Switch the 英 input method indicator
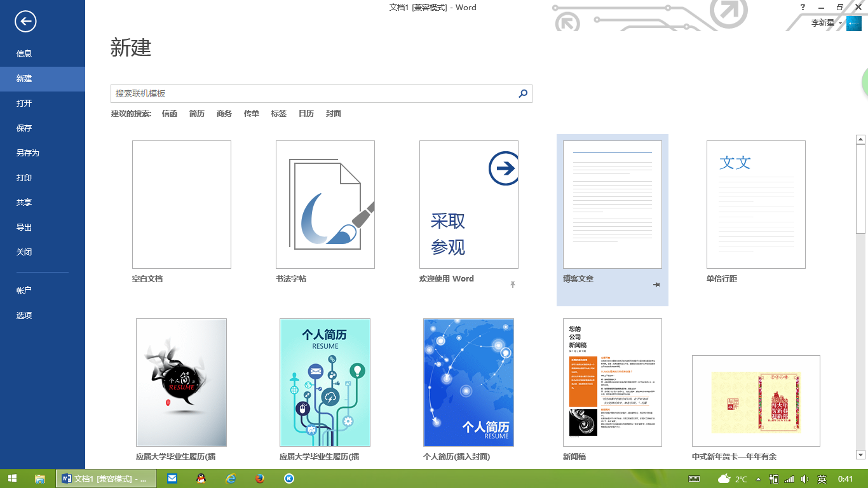The image size is (868, 488). click(822, 479)
